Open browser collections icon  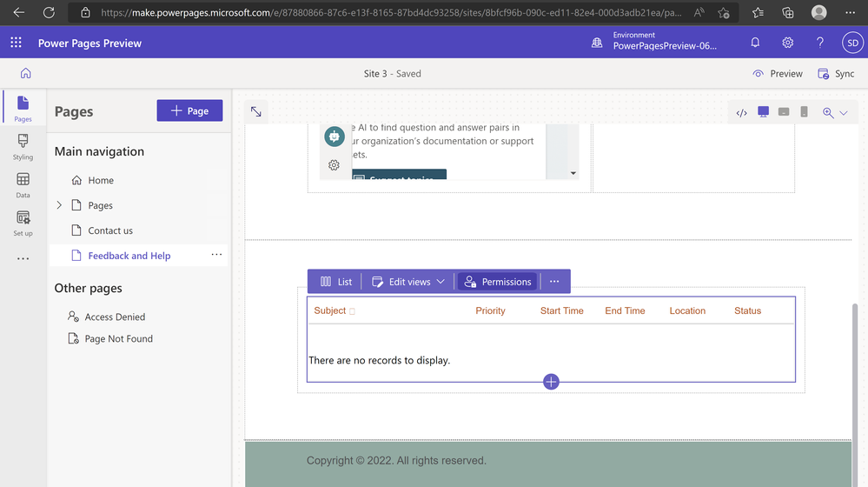click(x=788, y=12)
